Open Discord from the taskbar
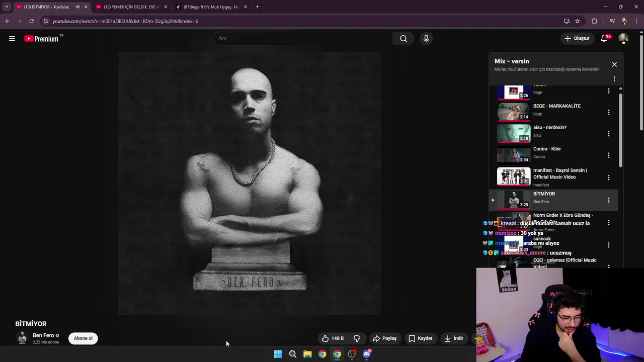This screenshot has width=644, height=362. pos(367,354)
